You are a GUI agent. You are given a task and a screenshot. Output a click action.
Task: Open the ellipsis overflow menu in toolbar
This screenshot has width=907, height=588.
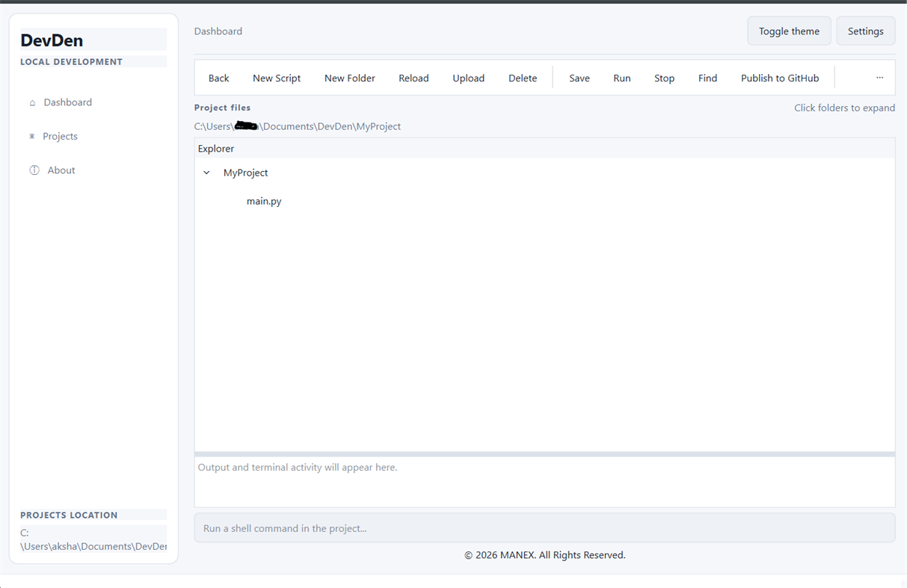tap(879, 78)
